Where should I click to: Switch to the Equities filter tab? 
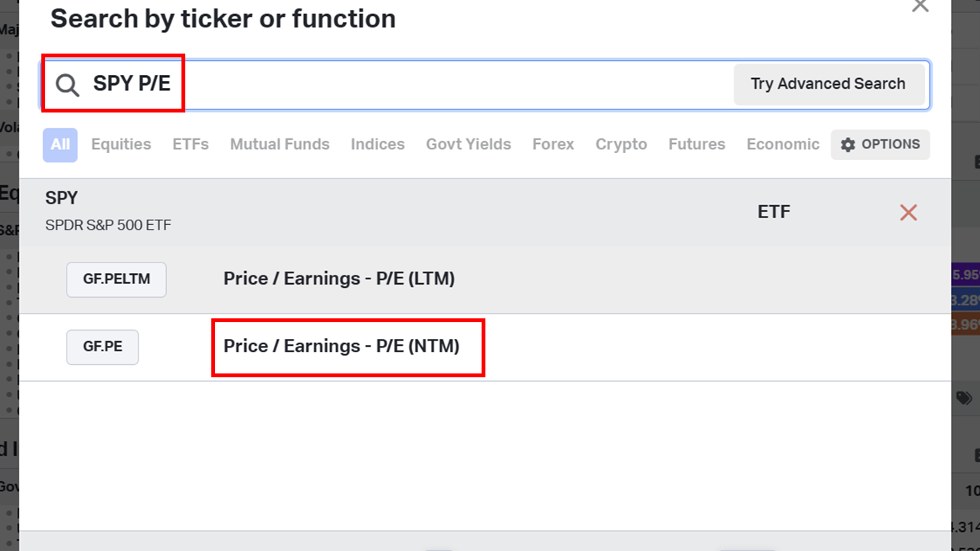[121, 145]
